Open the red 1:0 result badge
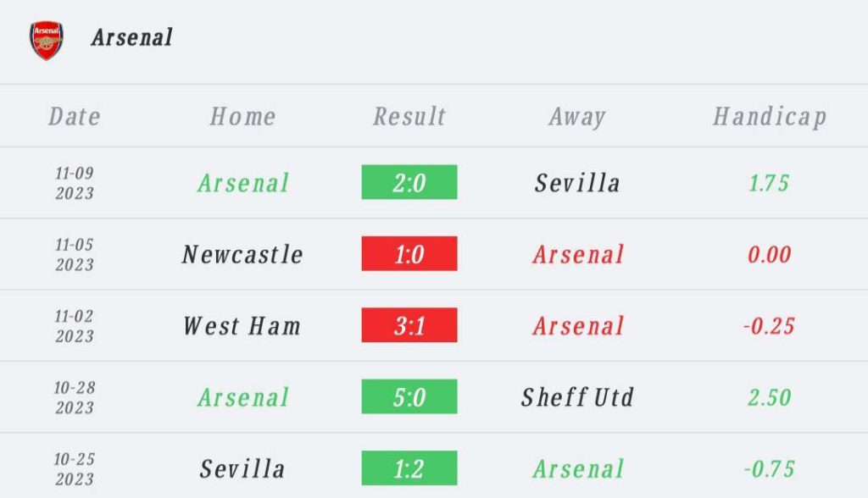 click(409, 253)
